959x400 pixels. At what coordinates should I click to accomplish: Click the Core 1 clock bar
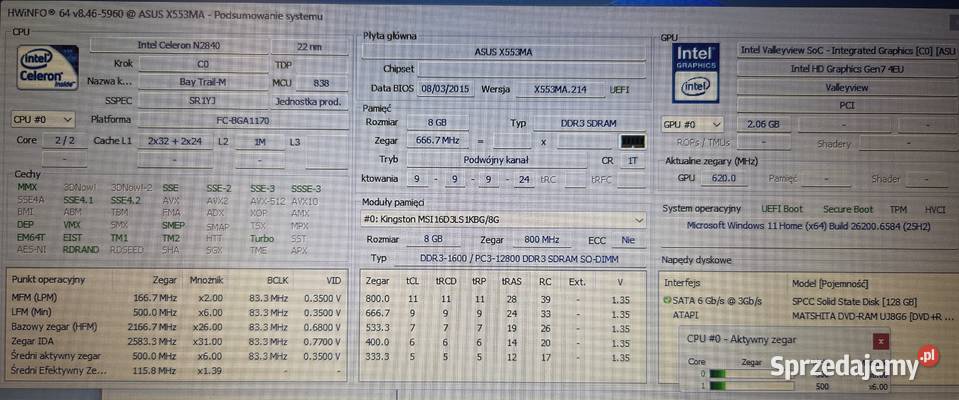point(751,386)
